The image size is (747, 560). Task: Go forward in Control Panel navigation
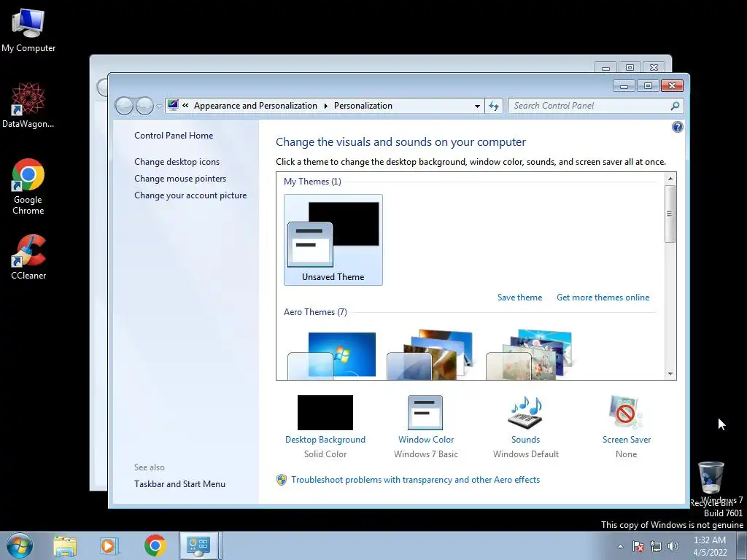point(144,106)
